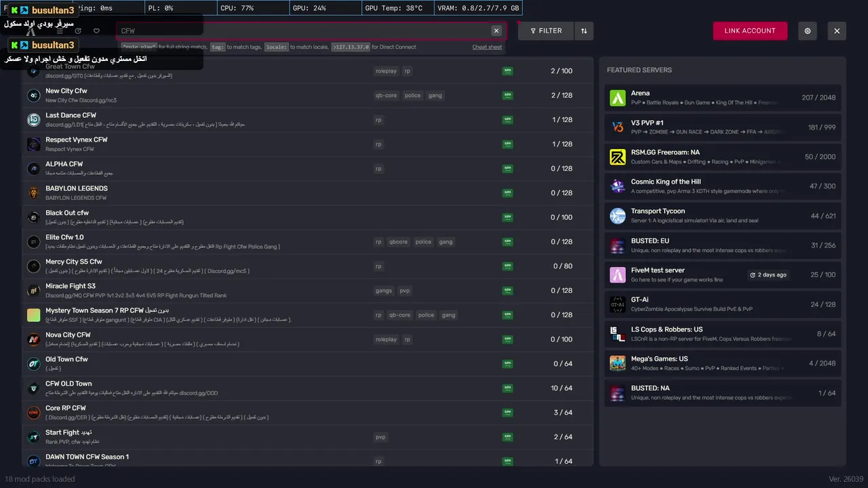Click the Mystery Town Season 7 icon
This screenshot has width=868, height=488.
click(x=33, y=315)
